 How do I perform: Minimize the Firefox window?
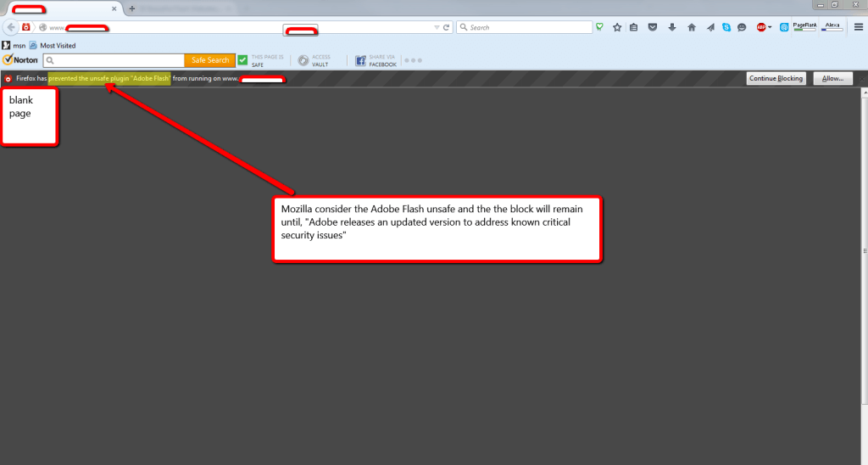(821, 5)
